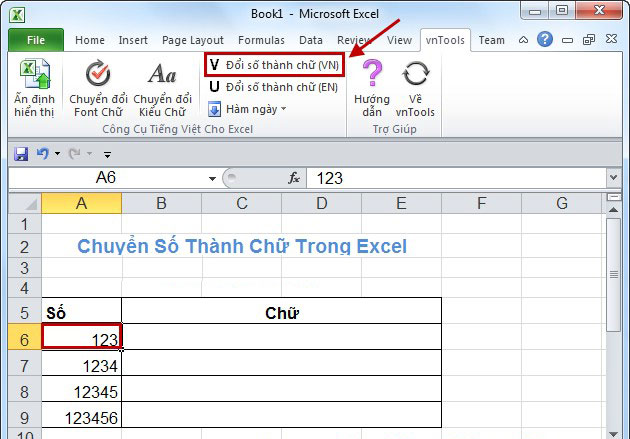The image size is (630, 439).
Task: Open Microsoft Excel Help question icon
Action: [544, 39]
